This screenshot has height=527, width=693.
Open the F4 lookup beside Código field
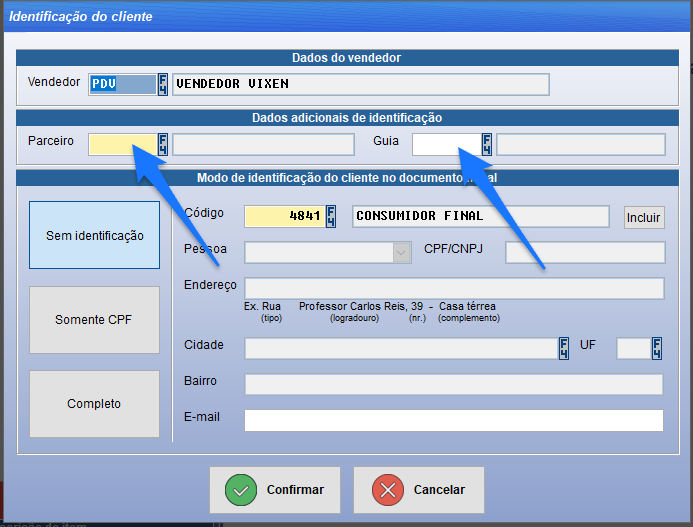click(333, 216)
